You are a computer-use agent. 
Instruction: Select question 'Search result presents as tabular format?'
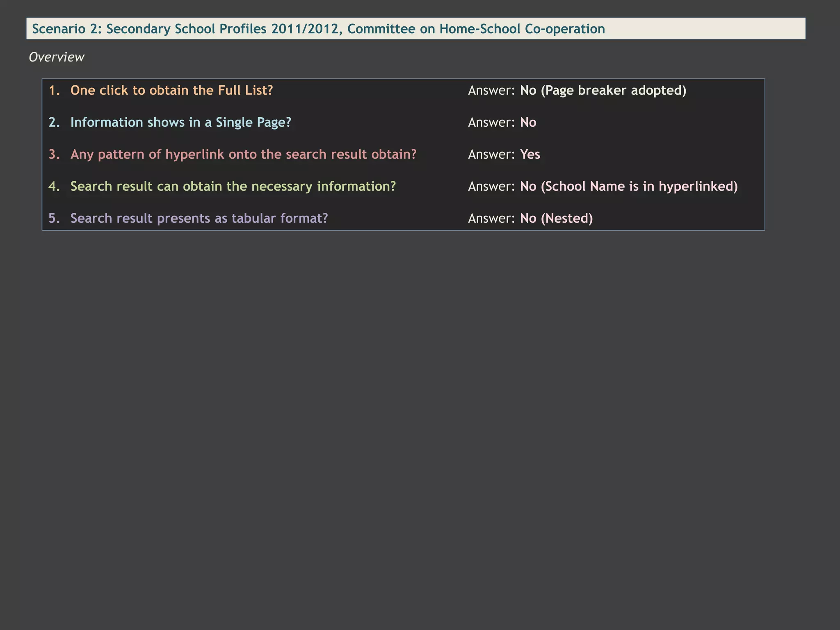pos(199,218)
